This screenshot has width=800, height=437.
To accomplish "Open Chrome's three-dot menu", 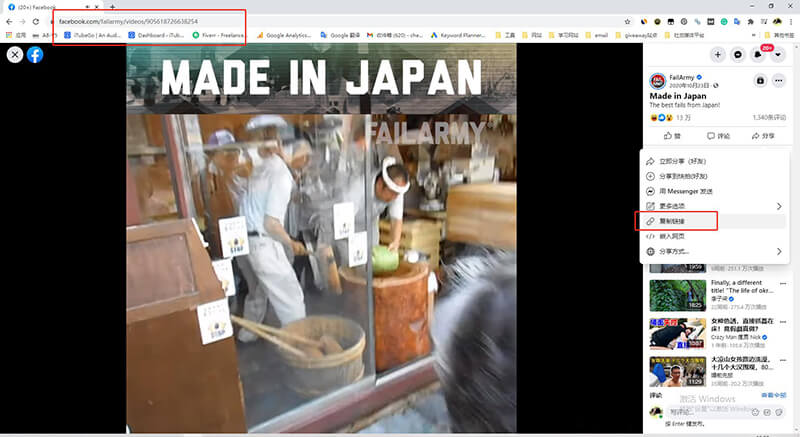I will (x=791, y=21).
